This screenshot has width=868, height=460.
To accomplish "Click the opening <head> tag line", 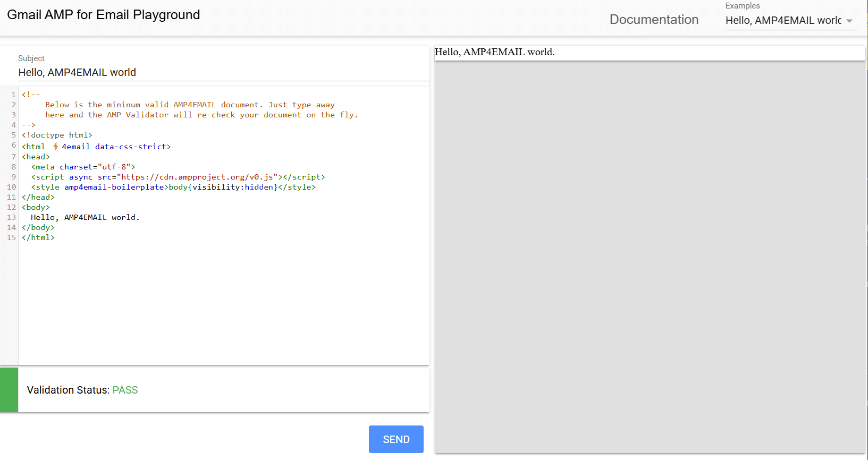I will [36, 157].
